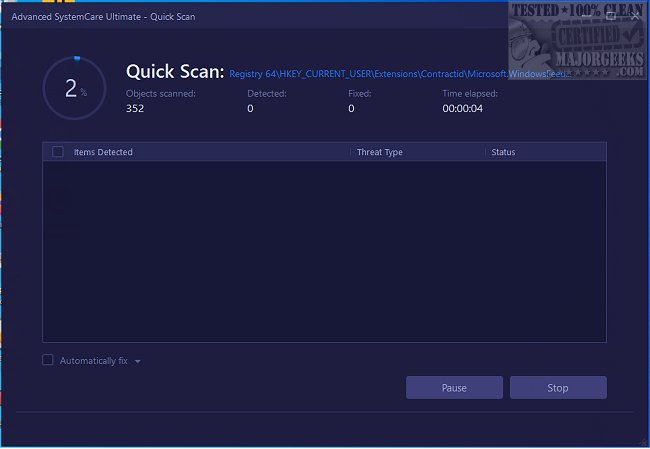This screenshot has height=449, width=650.
Task: Pause the quick scan
Action: point(454,388)
